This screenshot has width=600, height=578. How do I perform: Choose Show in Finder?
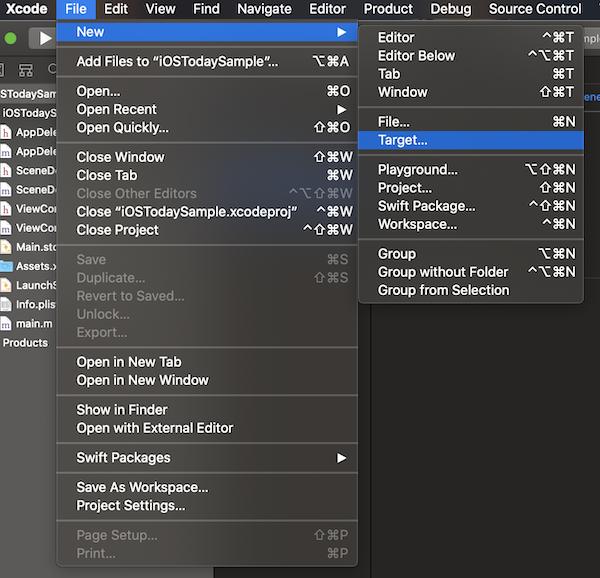(x=207, y=410)
